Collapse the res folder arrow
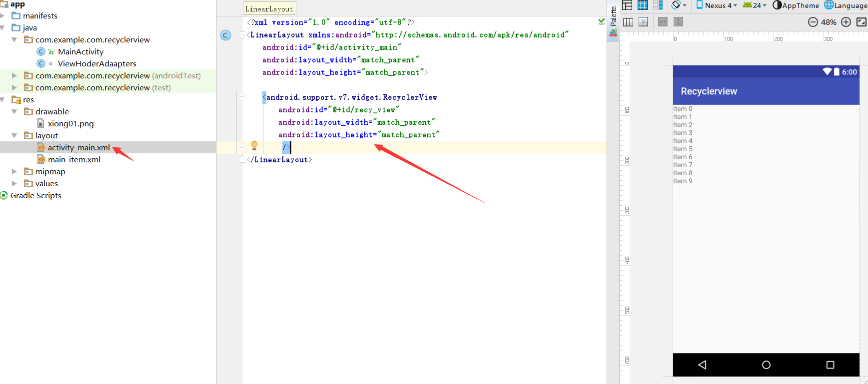 click(2, 100)
